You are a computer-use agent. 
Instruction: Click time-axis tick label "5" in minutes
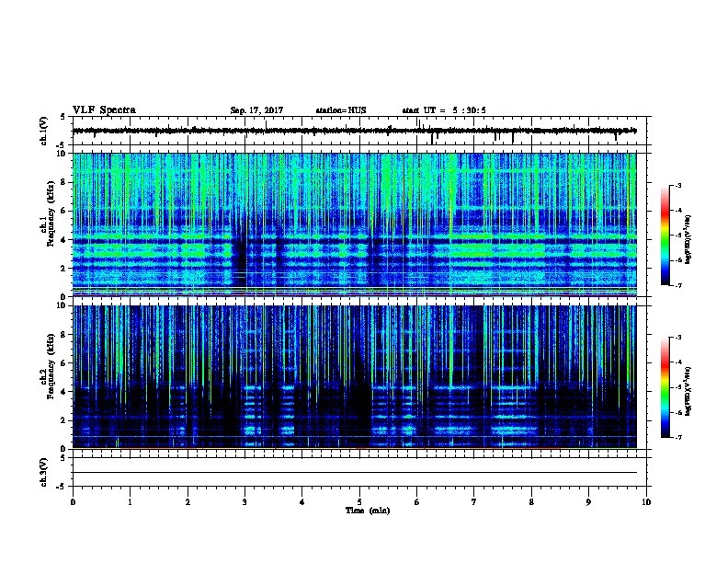[x=359, y=502]
